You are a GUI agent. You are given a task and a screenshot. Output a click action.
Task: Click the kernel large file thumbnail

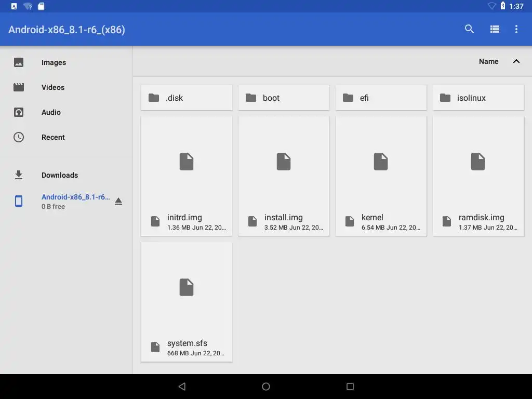click(381, 162)
